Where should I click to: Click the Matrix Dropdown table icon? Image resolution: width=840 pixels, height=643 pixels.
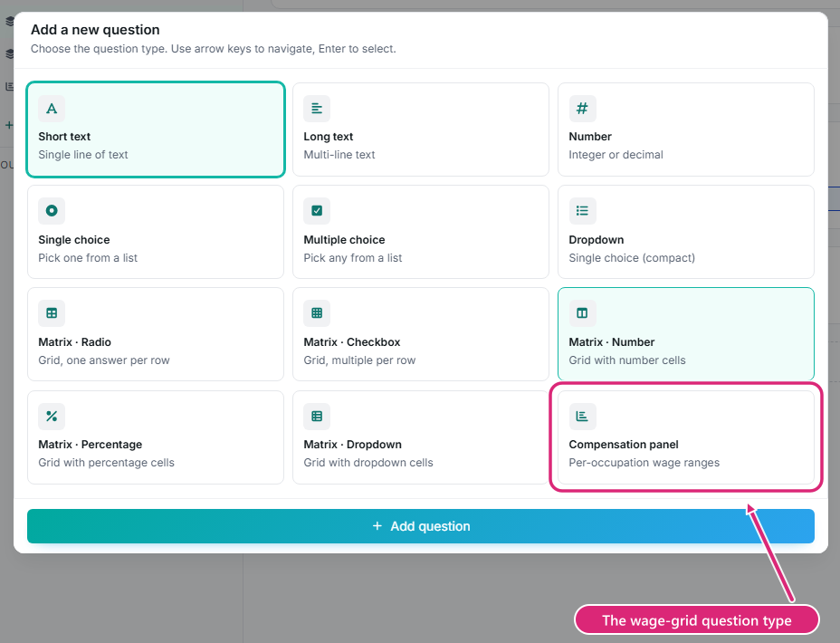point(317,417)
